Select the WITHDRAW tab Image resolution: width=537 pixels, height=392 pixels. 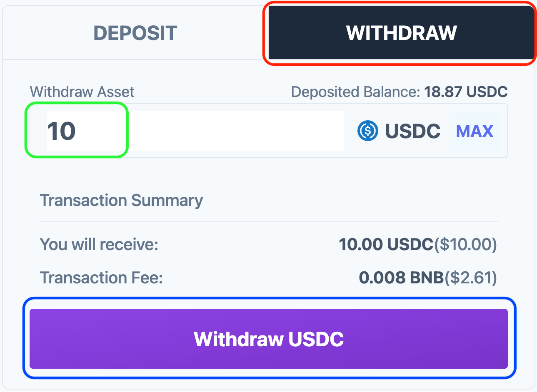402,33
